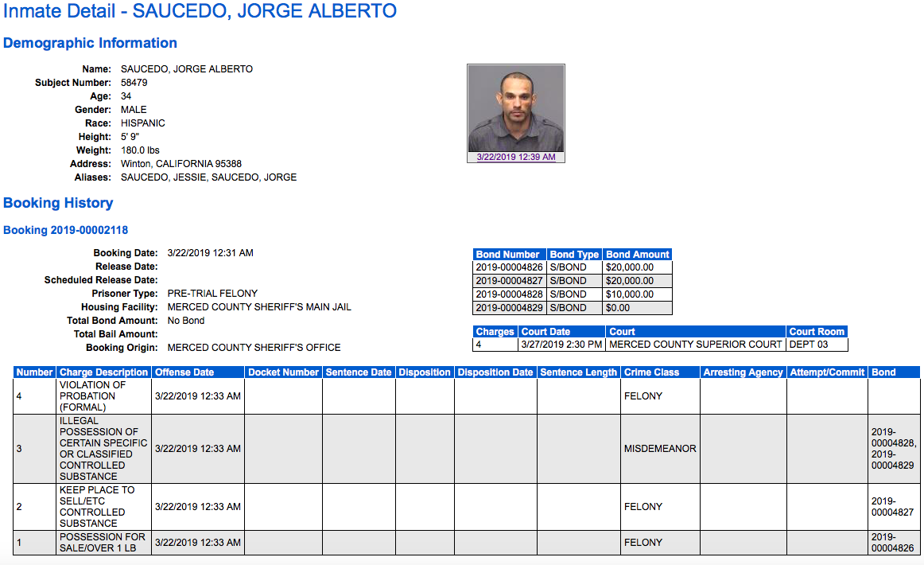This screenshot has width=924, height=565.
Task: Click the Bond Number column header
Action: [509, 254]
